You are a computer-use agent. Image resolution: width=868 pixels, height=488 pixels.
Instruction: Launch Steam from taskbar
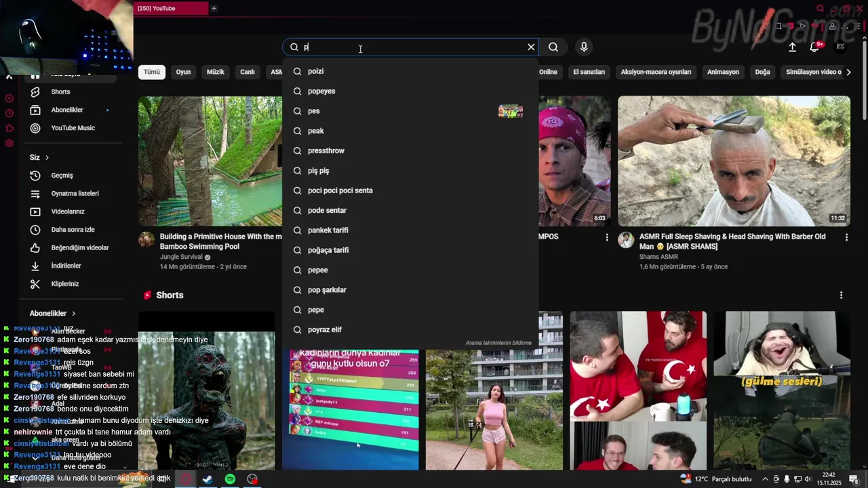tap(208, 479)
